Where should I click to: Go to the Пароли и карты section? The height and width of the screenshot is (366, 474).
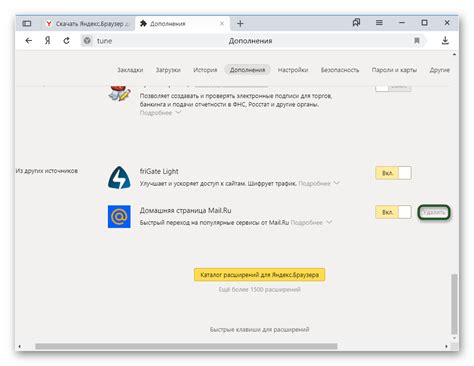click(394, 70)
